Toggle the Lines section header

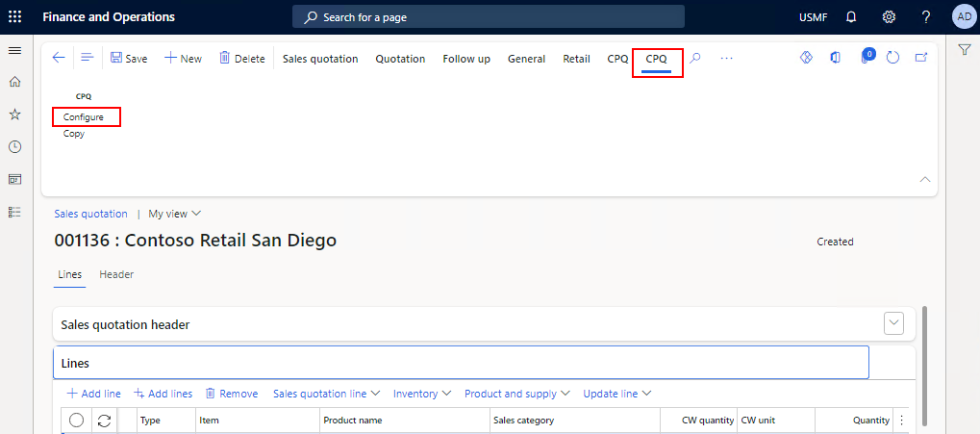coord(462,363)
